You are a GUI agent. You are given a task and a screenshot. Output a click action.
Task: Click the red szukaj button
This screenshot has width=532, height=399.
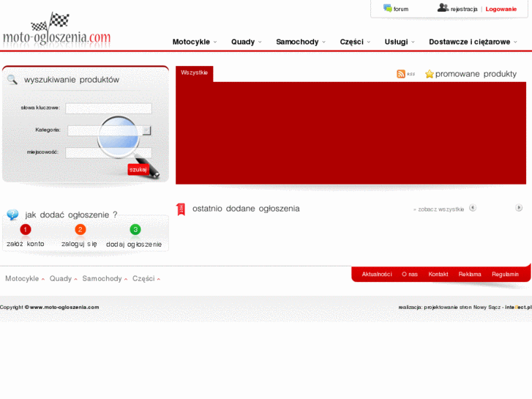(x=138, y=169)
